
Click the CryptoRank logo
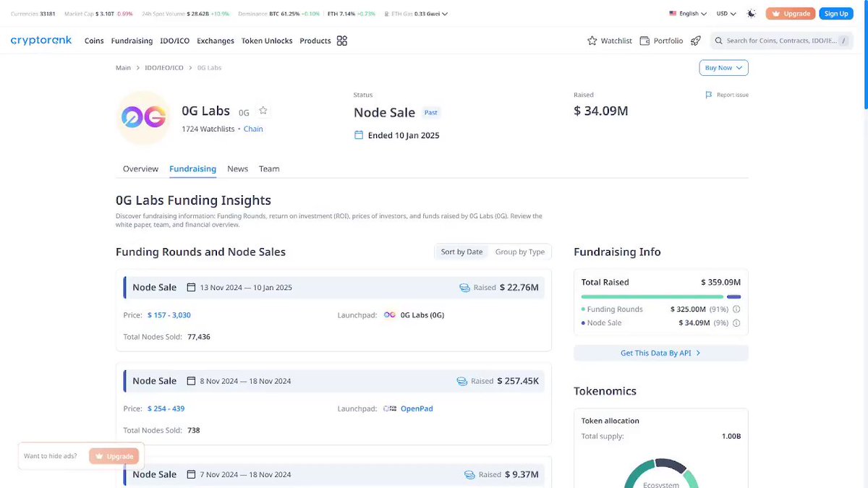point(41,40)
